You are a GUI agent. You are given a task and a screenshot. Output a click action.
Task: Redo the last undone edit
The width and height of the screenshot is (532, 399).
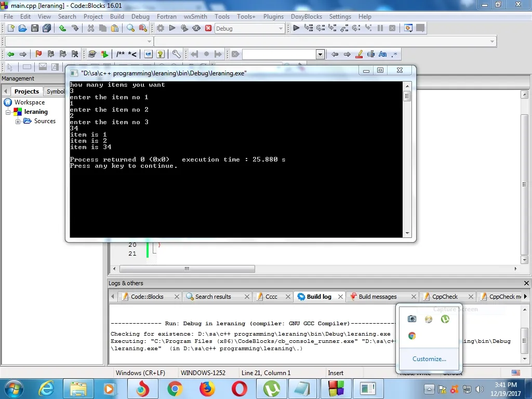pos(75,28)
